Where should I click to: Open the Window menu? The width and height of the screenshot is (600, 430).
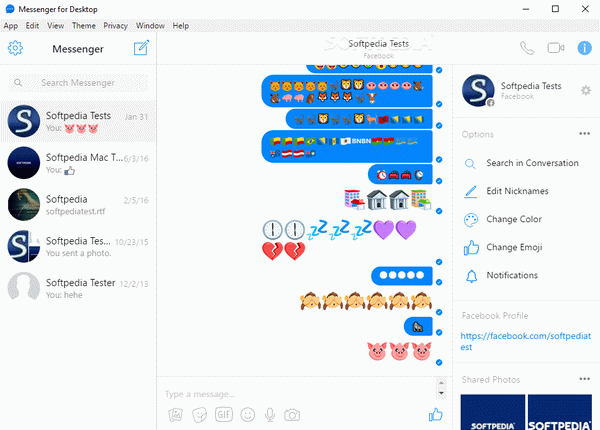pyautogui.click(x=150, y=26)
